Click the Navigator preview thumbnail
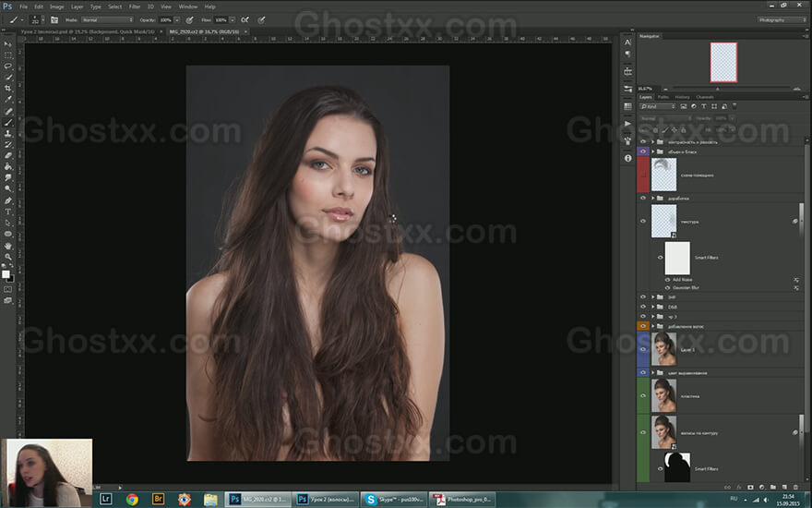 (723, 62)
